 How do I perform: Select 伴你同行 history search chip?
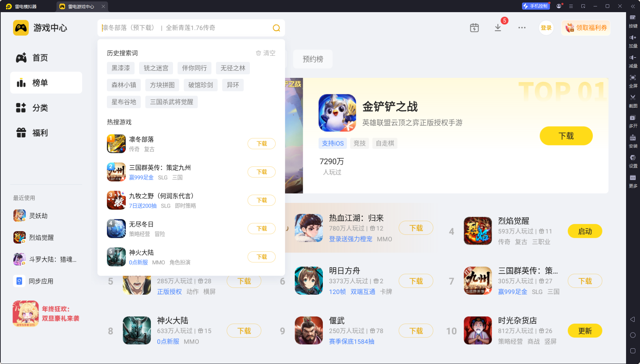pos(195,68)
